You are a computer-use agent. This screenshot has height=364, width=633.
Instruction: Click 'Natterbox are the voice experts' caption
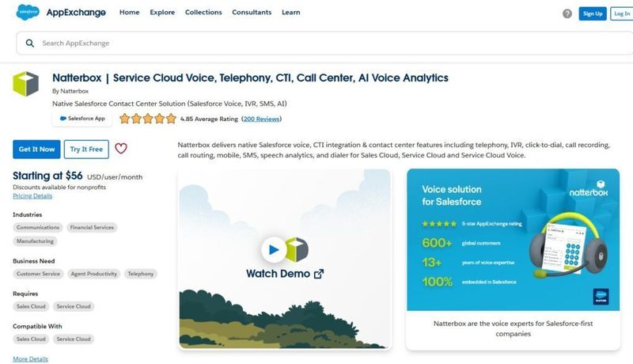pos(513,328)
